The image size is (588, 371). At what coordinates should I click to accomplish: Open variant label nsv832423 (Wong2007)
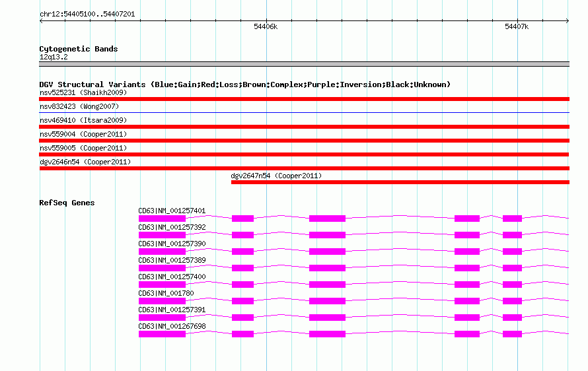coord(79,106)
